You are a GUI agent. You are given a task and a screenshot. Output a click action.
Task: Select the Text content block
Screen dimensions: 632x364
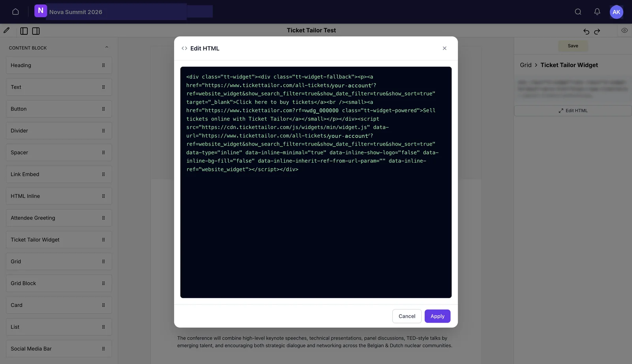pos(59,87)
